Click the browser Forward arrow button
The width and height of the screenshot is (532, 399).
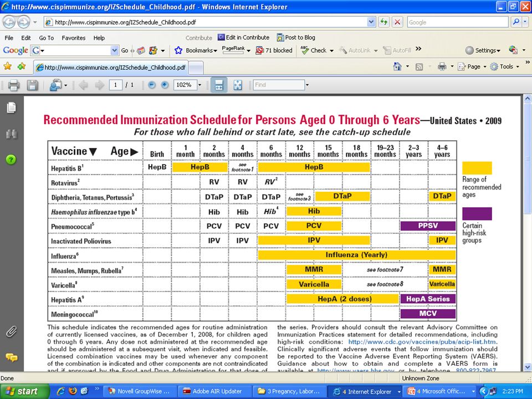pyautogui.click(x=23, y=22)
